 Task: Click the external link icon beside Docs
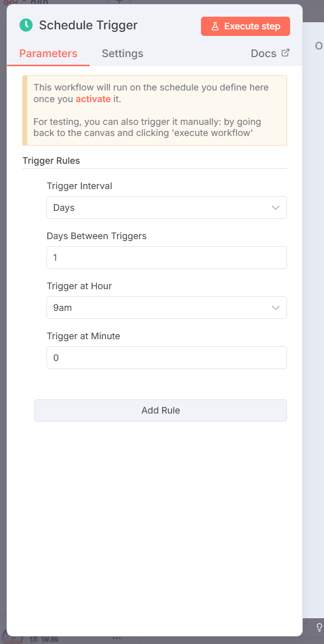286,53
